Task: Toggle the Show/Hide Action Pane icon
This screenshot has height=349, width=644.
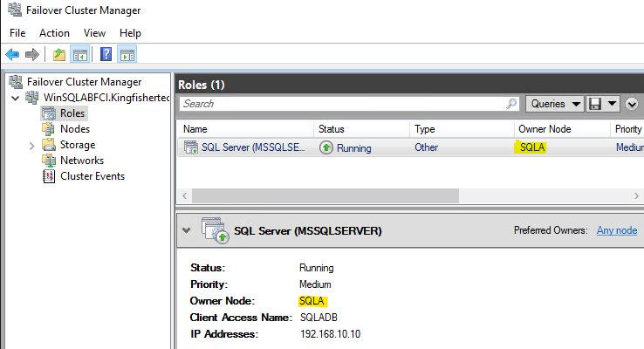Action: 127,54
